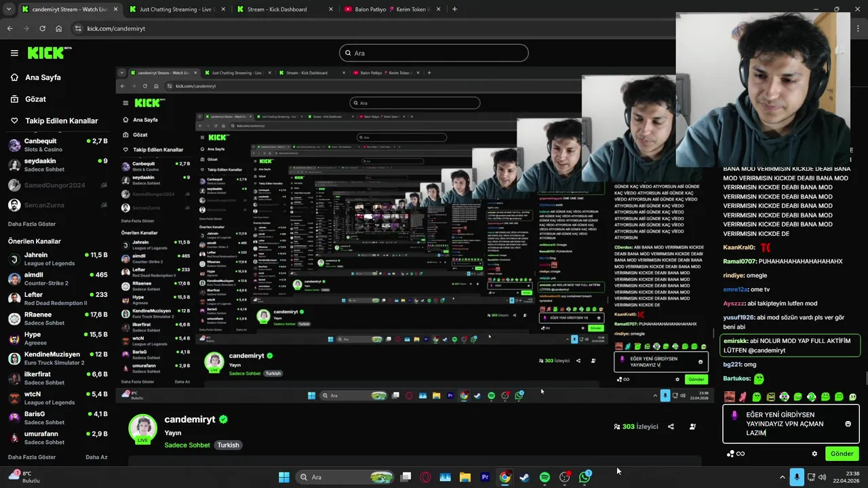Open Takip Edilen Kanallar section
This screenshot has width=868, height=488.
tap(54, 121)
